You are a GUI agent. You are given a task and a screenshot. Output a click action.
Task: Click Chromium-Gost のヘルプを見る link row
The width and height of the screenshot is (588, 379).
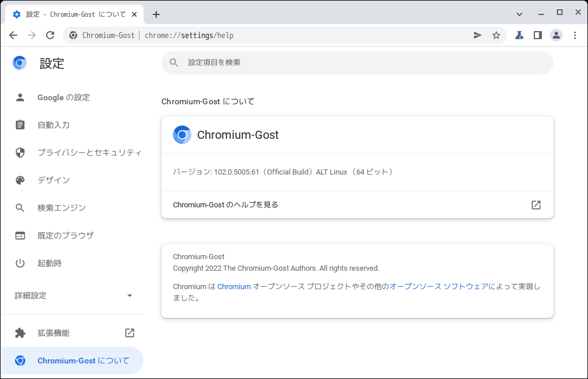pos(357,205)
